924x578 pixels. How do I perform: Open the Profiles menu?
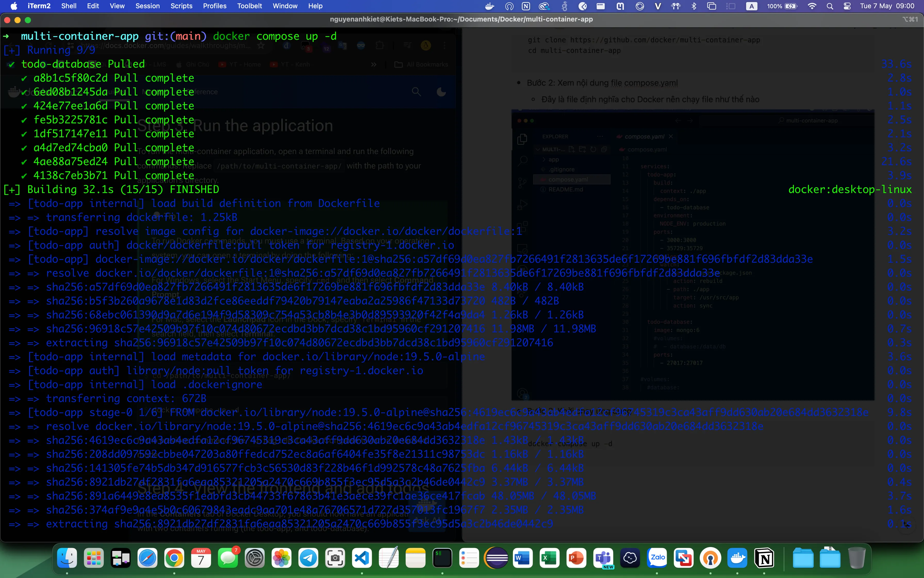[214, 6]
